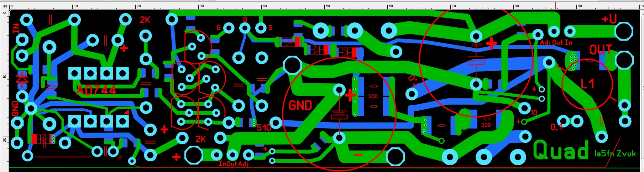Click the red OUT label
The height and width of the screenshot is (172, 644).
click(601, 50)
